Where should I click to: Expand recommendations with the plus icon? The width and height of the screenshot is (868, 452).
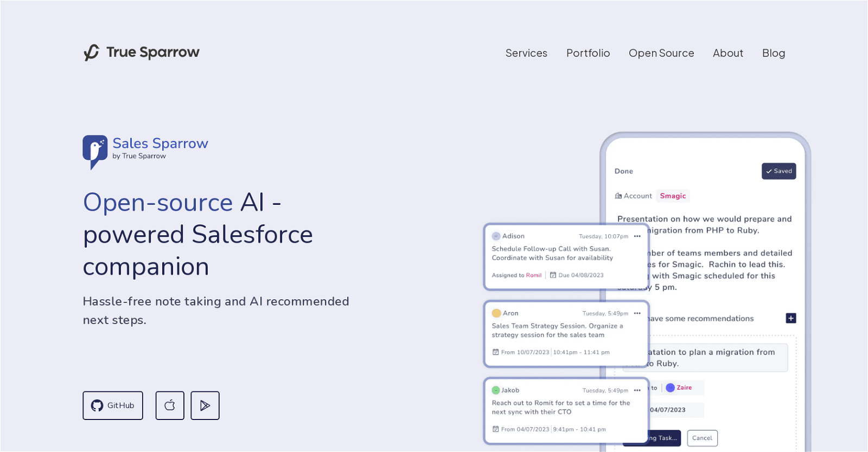pos(790,318)
